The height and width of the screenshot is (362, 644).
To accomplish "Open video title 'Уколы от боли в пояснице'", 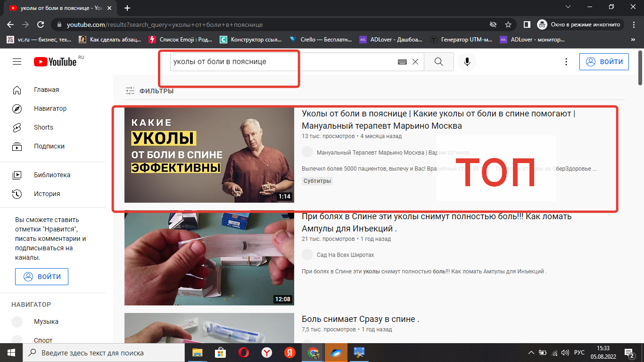I will pyautogui.click(x=438, y=120).
